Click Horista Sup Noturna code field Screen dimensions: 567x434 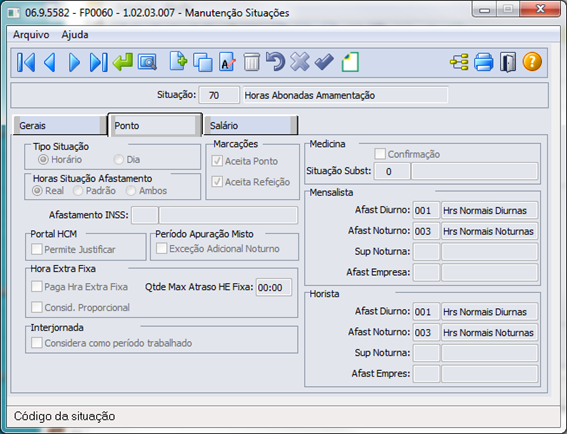tap(426, 353)
